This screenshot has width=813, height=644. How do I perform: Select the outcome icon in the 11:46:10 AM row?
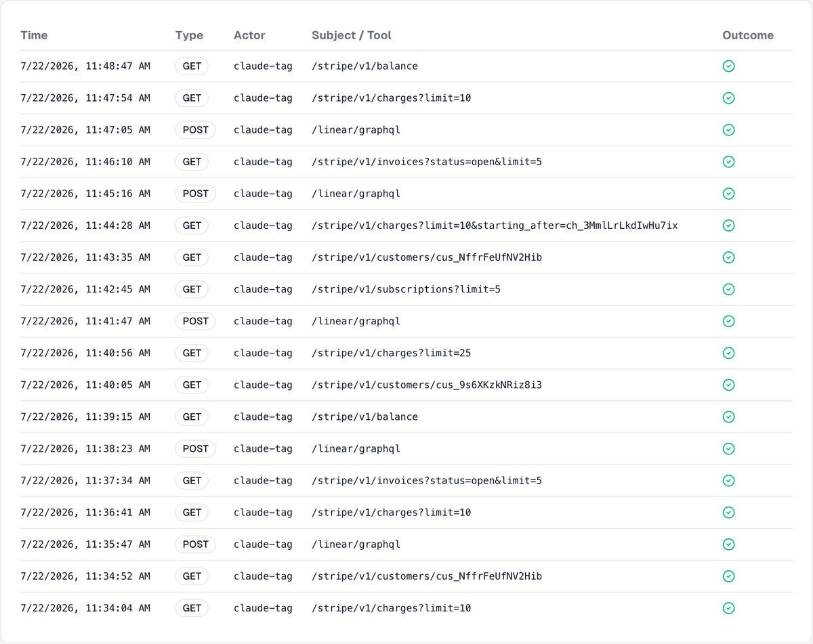pos(729,162)
